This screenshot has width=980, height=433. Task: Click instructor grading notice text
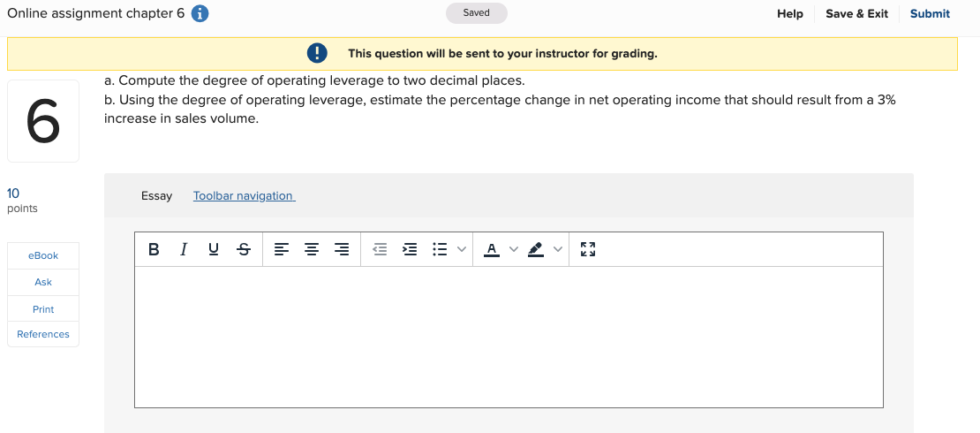click(502, 53)
